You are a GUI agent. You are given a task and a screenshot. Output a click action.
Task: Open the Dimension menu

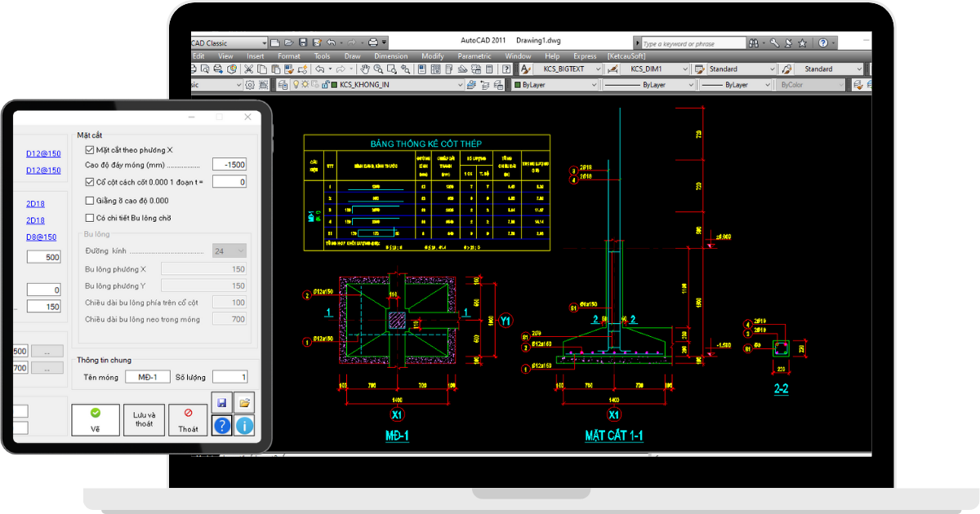[x=390, y=56]
